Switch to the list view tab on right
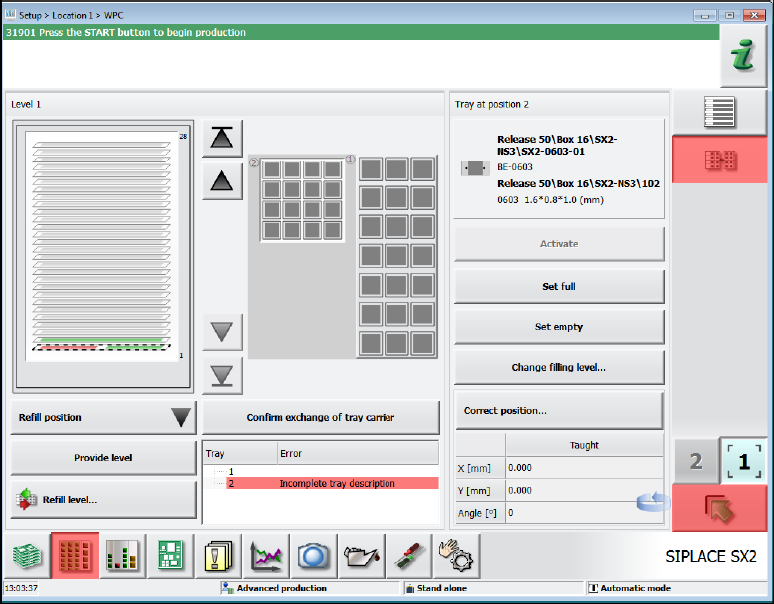774x604 pixels. 720,112
